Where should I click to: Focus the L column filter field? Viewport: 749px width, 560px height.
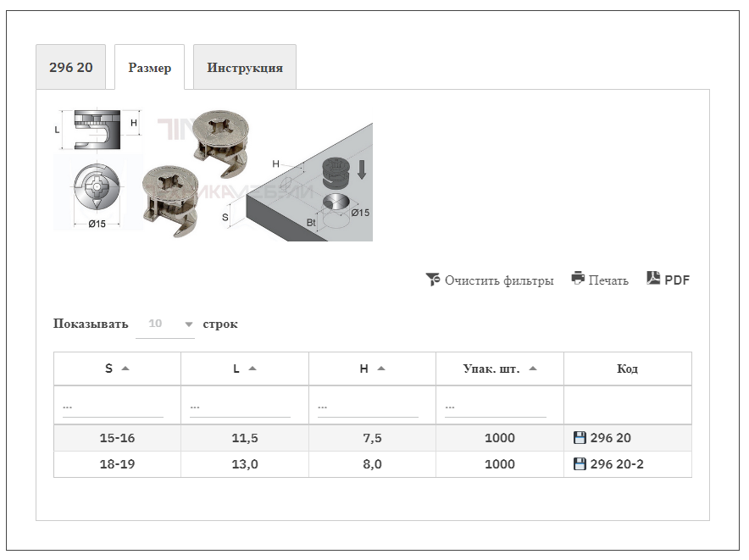coord(240,408)
